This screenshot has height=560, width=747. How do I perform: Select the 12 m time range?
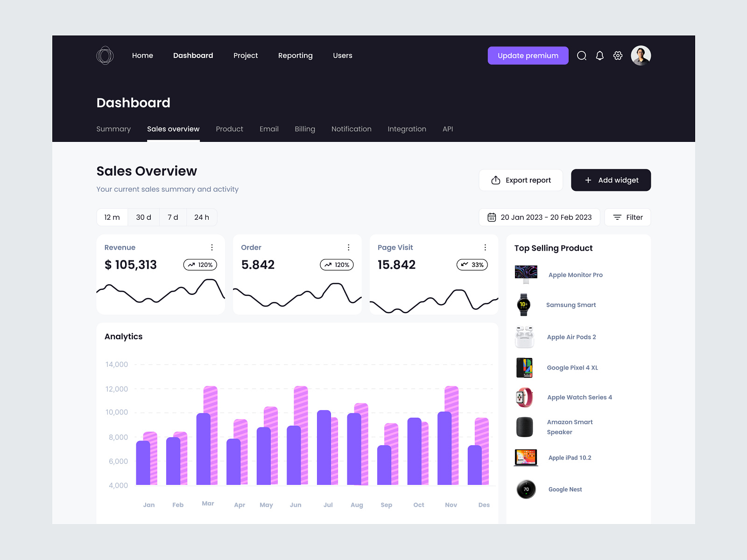tap(112, 217)
